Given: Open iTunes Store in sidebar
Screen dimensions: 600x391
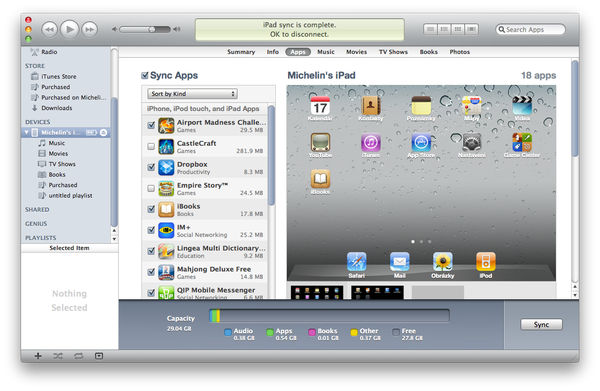Looking at the screenshot, I should (58, 77).
